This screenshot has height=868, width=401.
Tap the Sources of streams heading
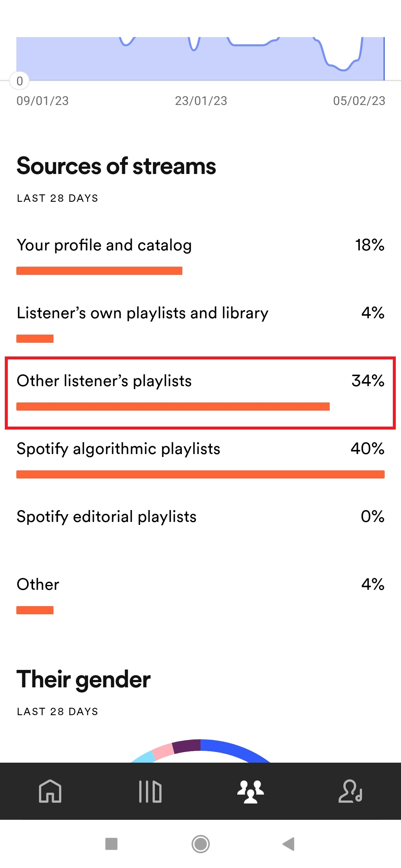[x=116, y=166]
